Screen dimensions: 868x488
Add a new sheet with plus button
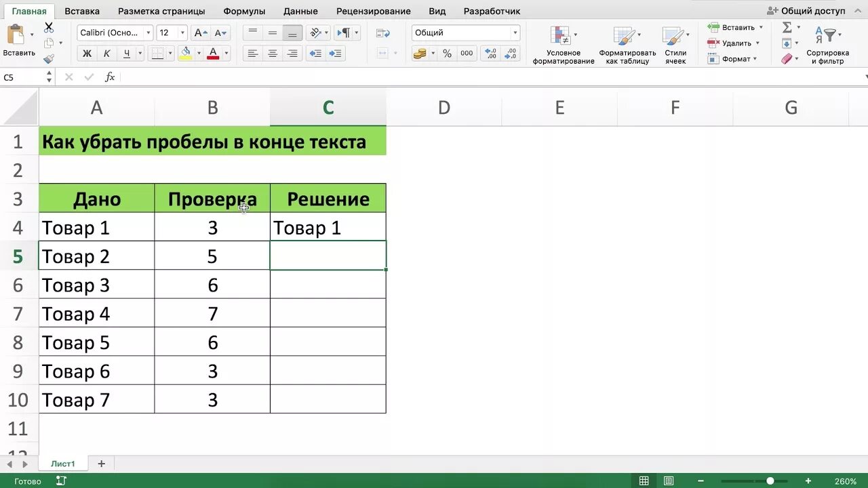click(101, 464)
